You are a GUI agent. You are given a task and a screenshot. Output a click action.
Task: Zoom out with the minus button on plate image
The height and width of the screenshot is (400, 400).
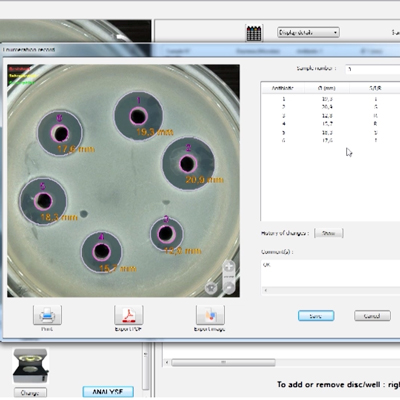coord(229,287)
